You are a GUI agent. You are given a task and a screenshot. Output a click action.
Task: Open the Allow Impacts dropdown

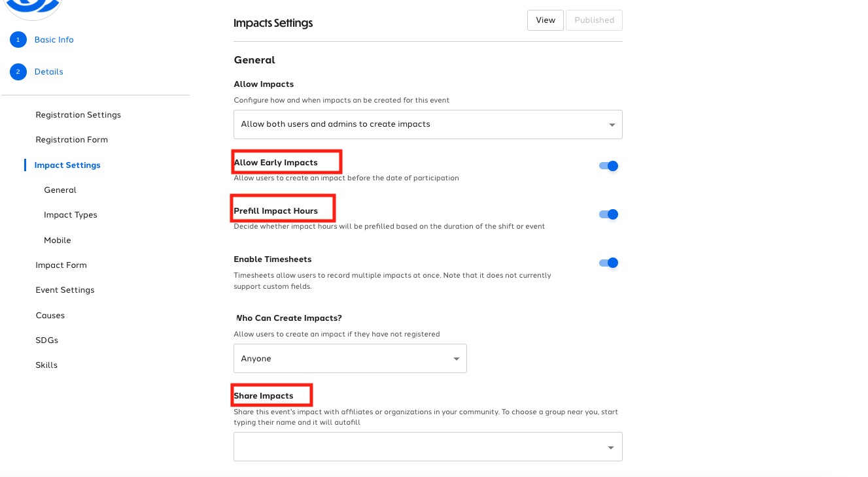point(428,124)
